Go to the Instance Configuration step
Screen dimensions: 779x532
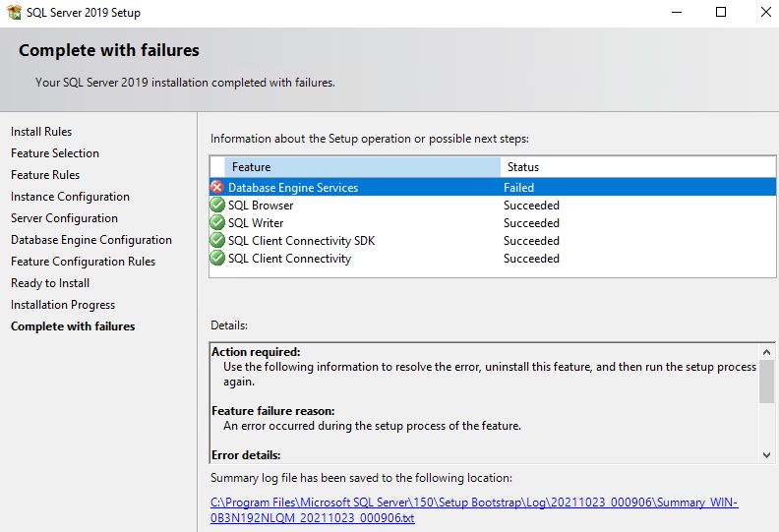point(70,197)
